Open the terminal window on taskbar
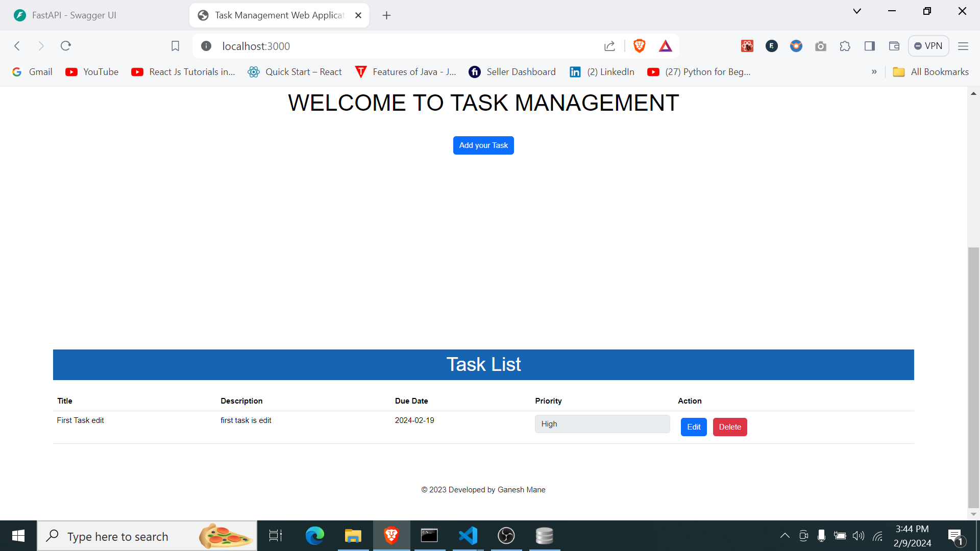The image size is (980, 551). pos(429,536)
